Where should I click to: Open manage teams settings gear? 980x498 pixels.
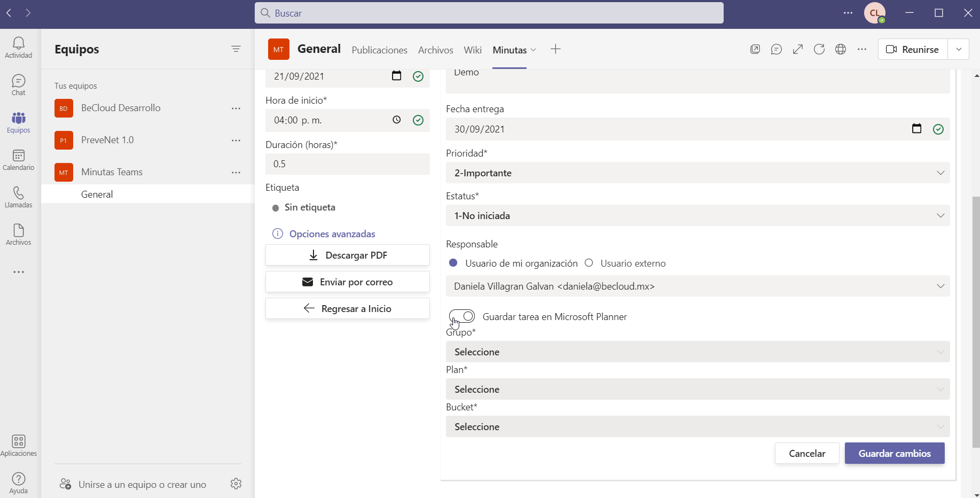[x=236, y=484]
